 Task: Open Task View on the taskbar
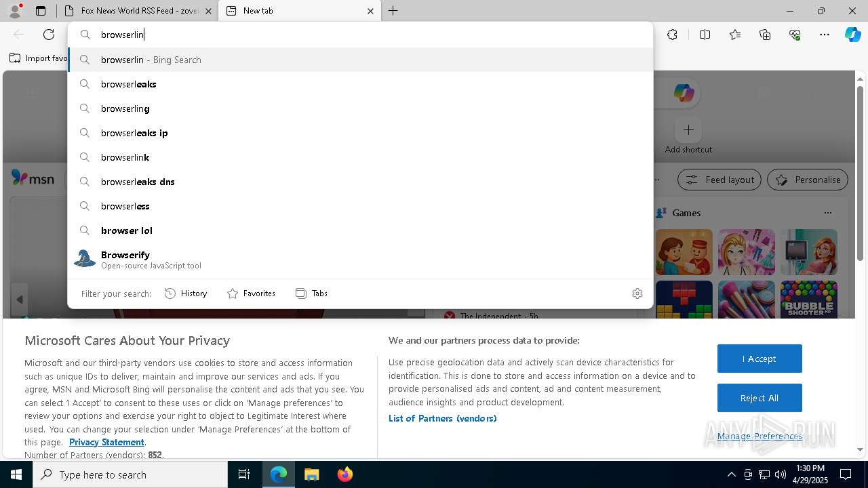coord(244,474)
